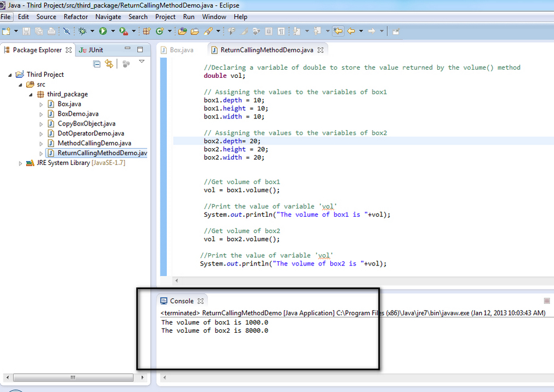
Task: Click the editor horizontal scroll left arrow
Action: click(x=177, y=280)
